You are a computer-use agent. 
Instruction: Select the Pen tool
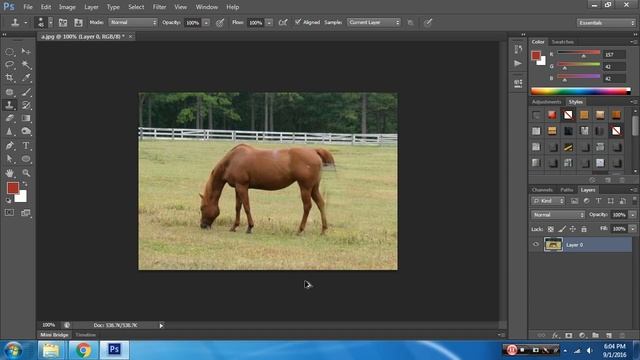[9, 146]
